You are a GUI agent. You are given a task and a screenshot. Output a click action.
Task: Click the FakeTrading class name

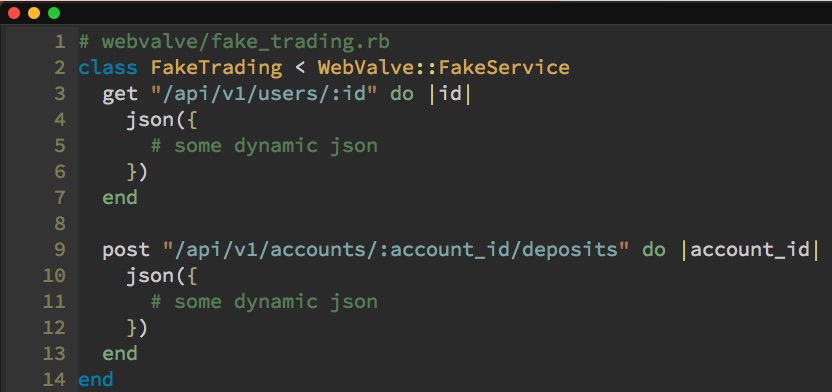[x=216, y=67]
